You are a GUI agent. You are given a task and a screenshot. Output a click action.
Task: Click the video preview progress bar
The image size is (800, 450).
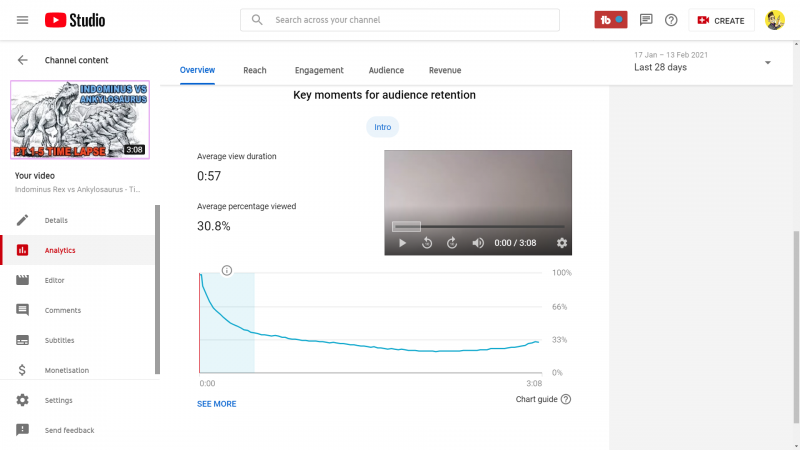[478, 227]
